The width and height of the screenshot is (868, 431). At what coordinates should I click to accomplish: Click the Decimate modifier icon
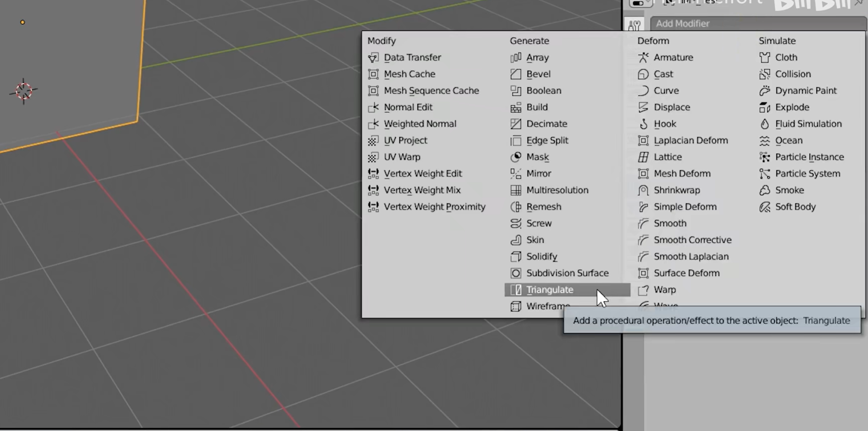516,124
